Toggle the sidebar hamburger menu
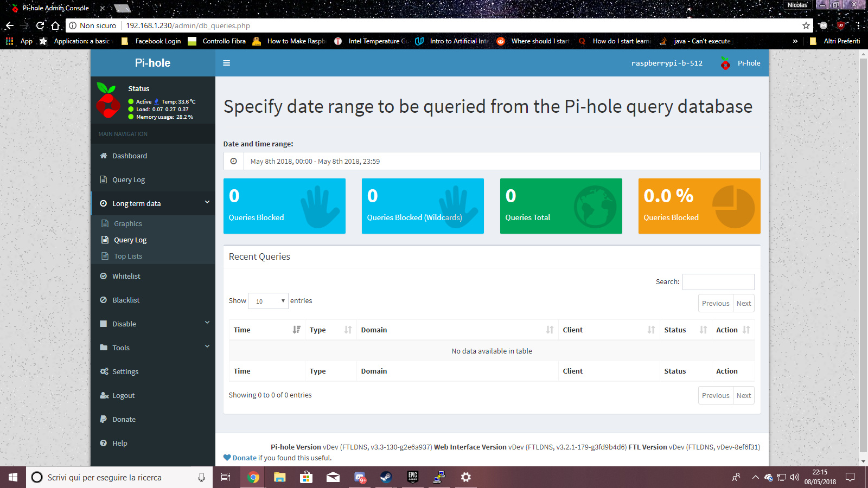868x488 pixels. [x=227, y=63]
